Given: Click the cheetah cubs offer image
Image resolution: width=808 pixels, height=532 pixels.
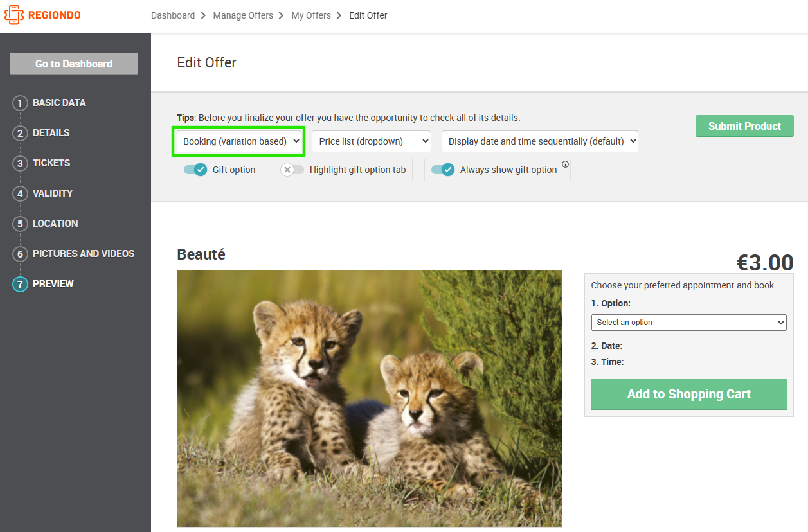Looking at the screenshot, I should click(370, 398).
